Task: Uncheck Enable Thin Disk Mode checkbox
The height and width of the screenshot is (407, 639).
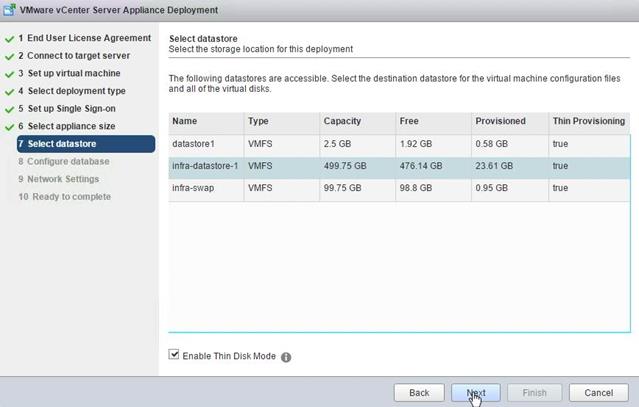Action: [174, 354]
